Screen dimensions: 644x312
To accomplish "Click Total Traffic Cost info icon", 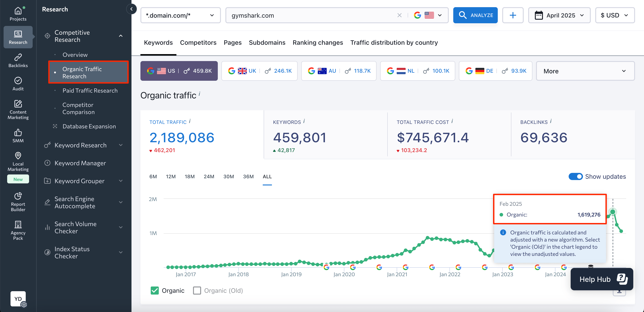I will coord(452,121).
